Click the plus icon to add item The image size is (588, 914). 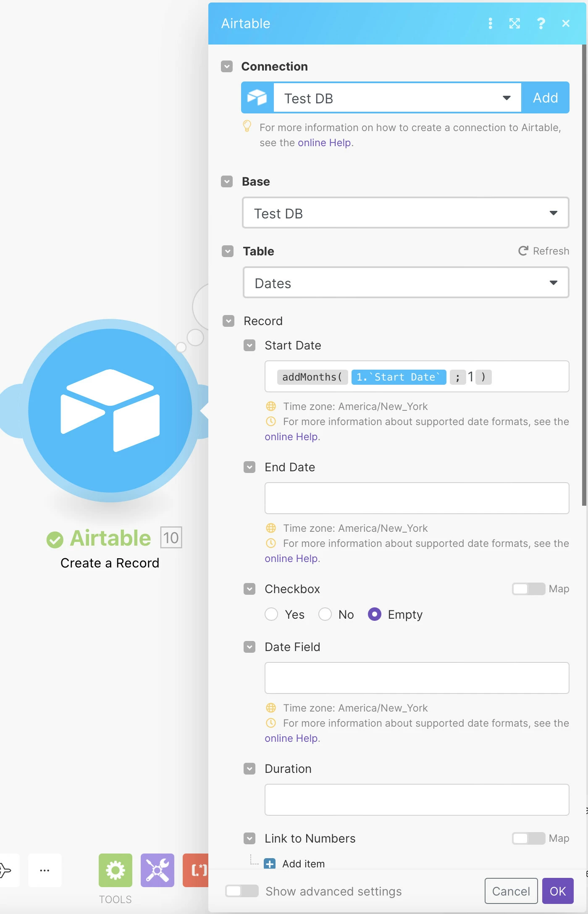(270, 864)
